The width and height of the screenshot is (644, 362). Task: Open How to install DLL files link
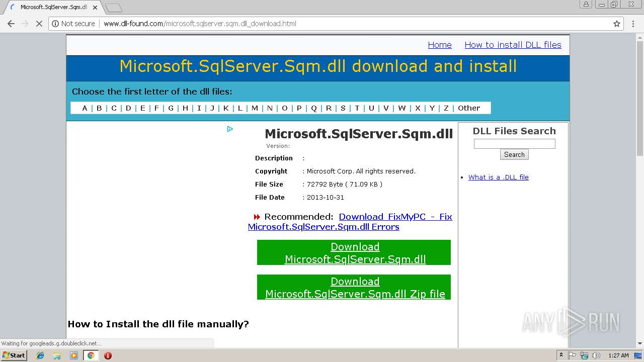[513, 45]
